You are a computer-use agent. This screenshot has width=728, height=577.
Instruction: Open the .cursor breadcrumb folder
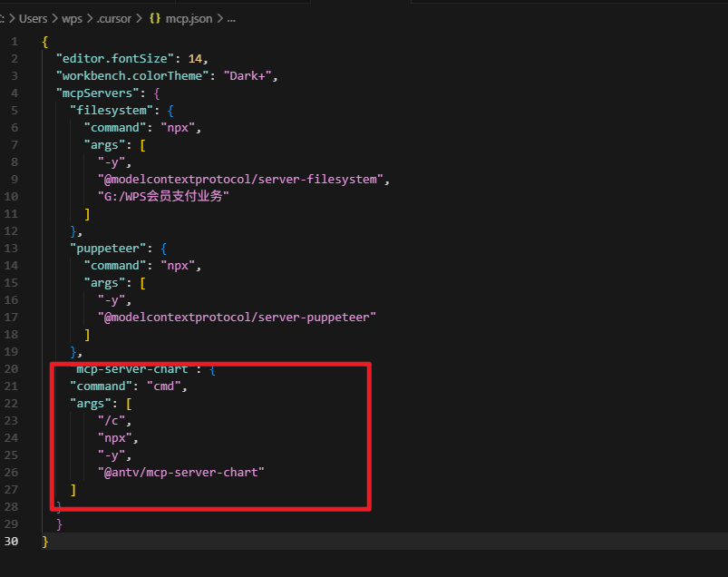point(113,18)
